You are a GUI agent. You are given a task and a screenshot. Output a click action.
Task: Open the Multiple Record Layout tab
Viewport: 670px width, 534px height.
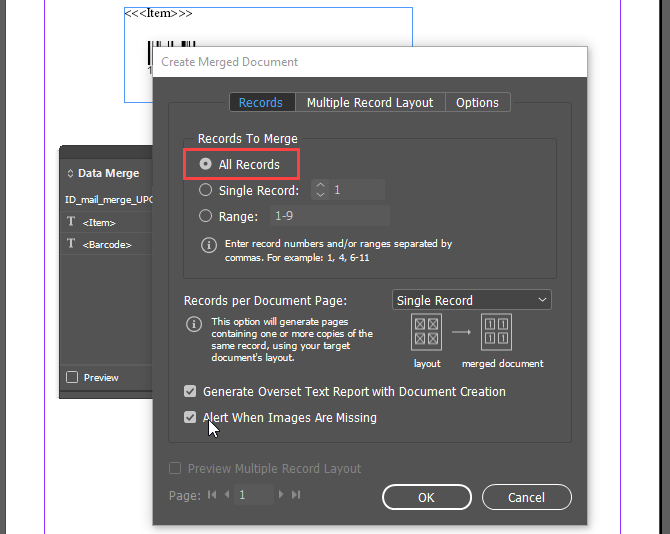tap(370, 103)
